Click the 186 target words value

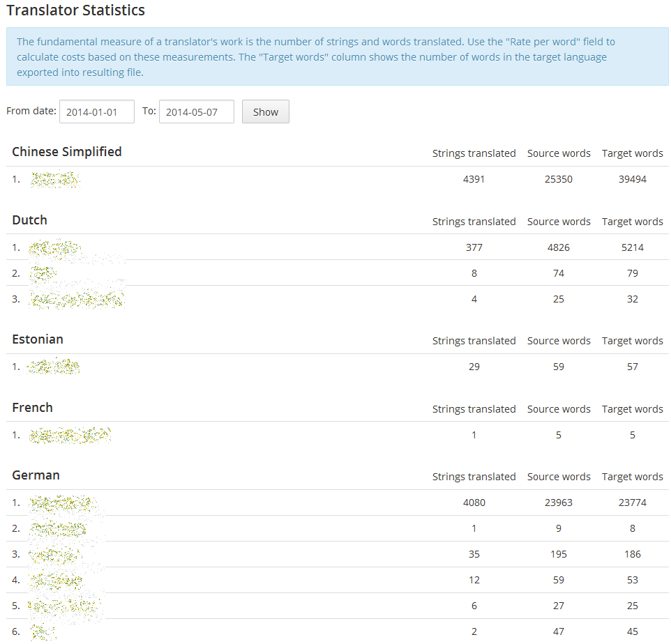coord(633,554)
